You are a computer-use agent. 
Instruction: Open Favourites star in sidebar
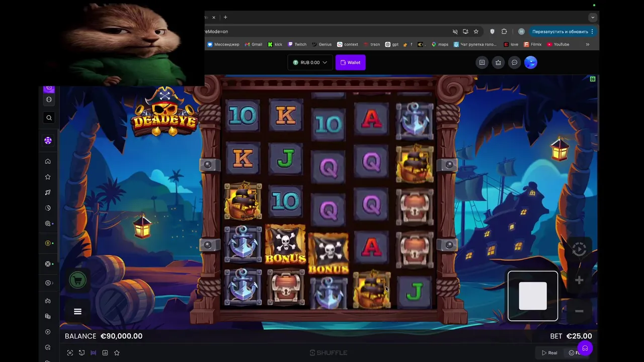tap(48, 177)
